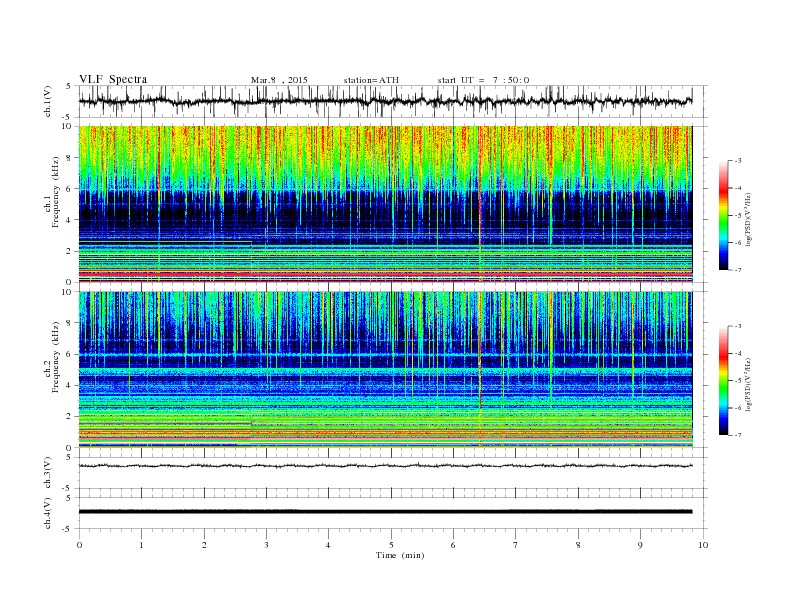Click the colorbar beside the ch.2 spectrogram
The width and height of the screenshot is (792, 612).
point(724,380)
